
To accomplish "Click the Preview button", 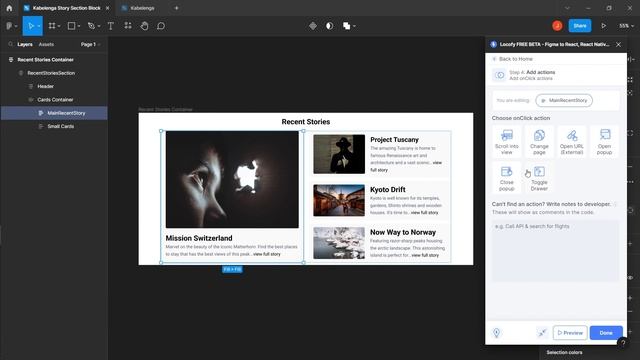I will 570,333.
